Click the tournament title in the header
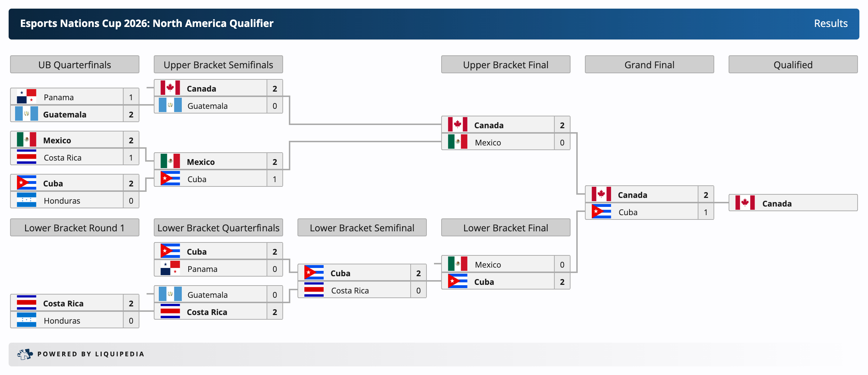The image size is (868, 375). tap(147, 23)
